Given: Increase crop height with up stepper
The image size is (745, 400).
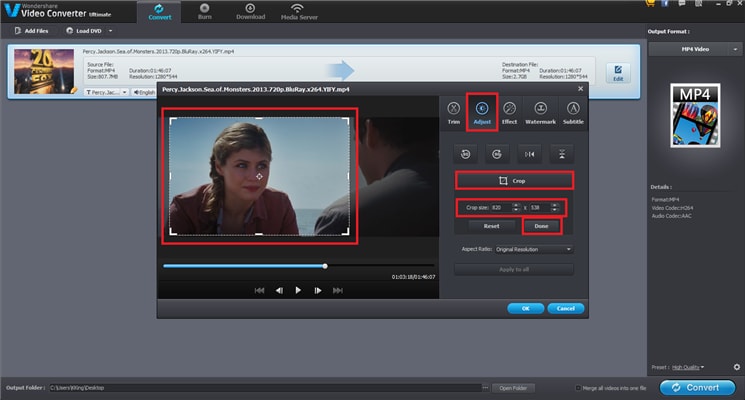Looking at the screenshot, I should (x=554, y=205).
